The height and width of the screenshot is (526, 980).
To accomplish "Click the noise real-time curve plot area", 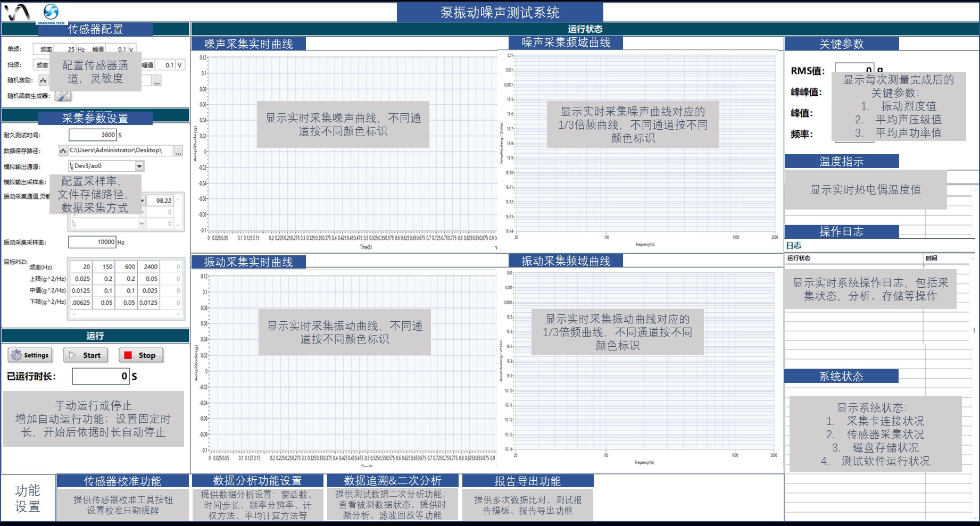I will point(352,144).
